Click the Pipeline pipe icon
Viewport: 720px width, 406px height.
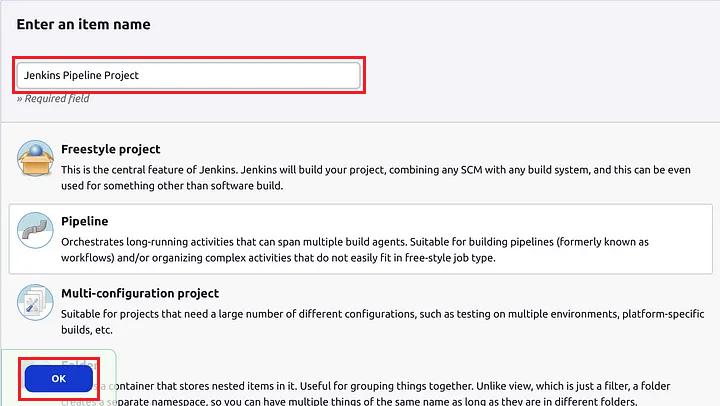35,232
